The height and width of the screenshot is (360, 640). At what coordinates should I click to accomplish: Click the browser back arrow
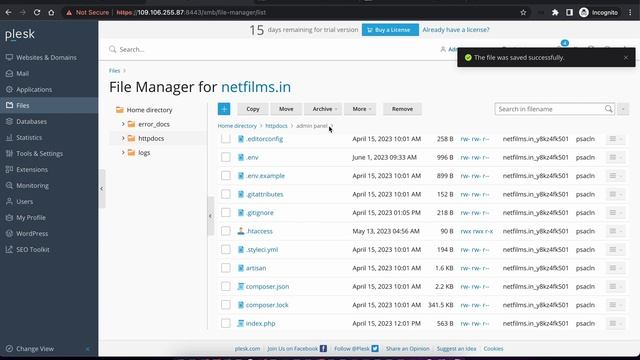(8, 12)
